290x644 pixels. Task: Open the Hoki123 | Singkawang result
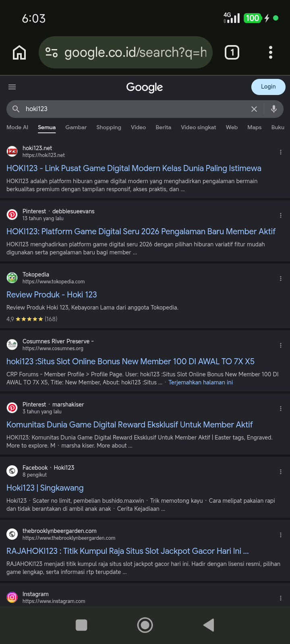tap(45, 488)
